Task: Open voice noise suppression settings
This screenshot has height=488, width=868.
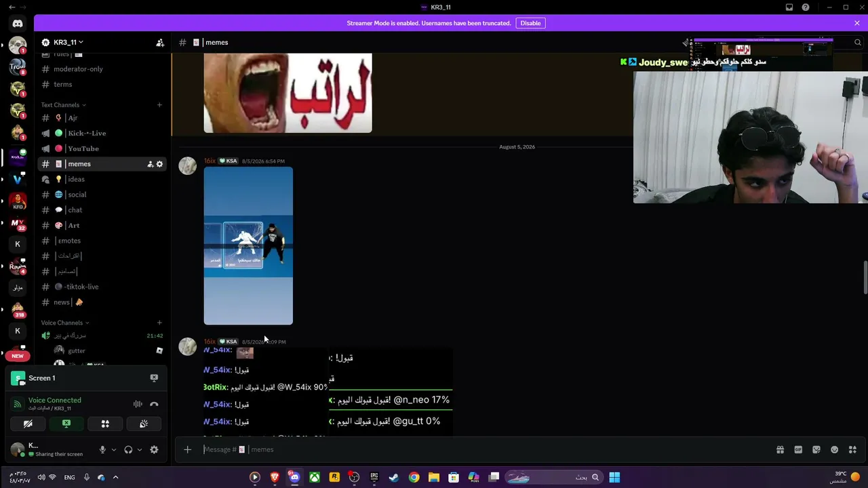Action: coord(138,404)
